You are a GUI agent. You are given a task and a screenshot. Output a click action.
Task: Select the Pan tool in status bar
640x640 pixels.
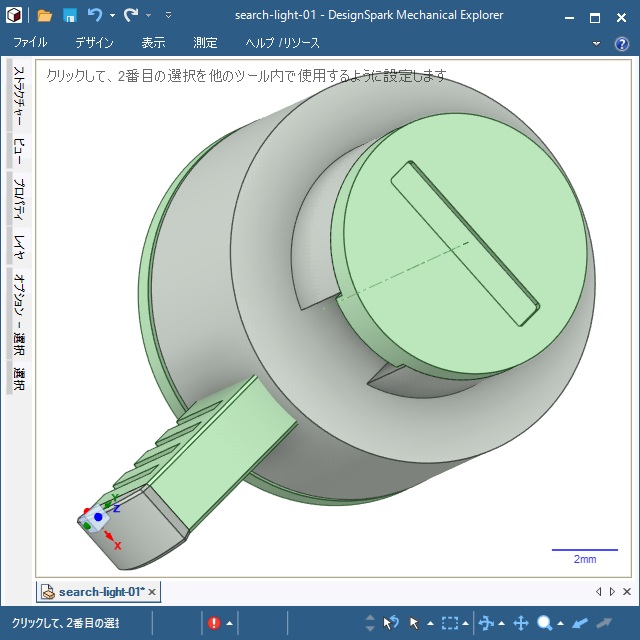(x=520, y=623)
